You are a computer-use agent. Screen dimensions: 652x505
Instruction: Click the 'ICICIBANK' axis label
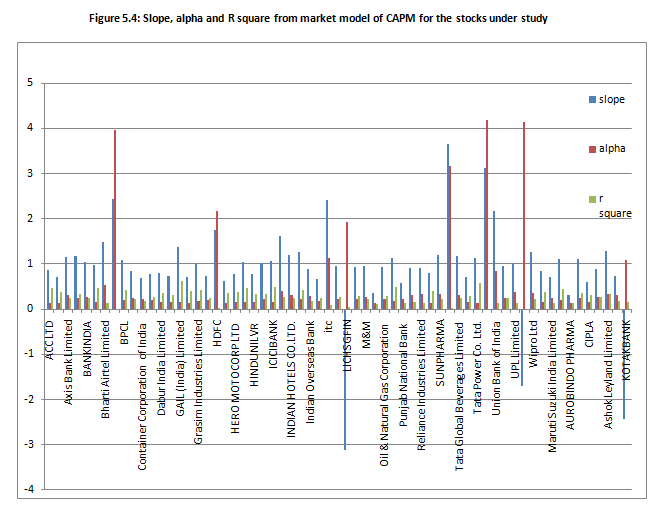tap(273, 344)
